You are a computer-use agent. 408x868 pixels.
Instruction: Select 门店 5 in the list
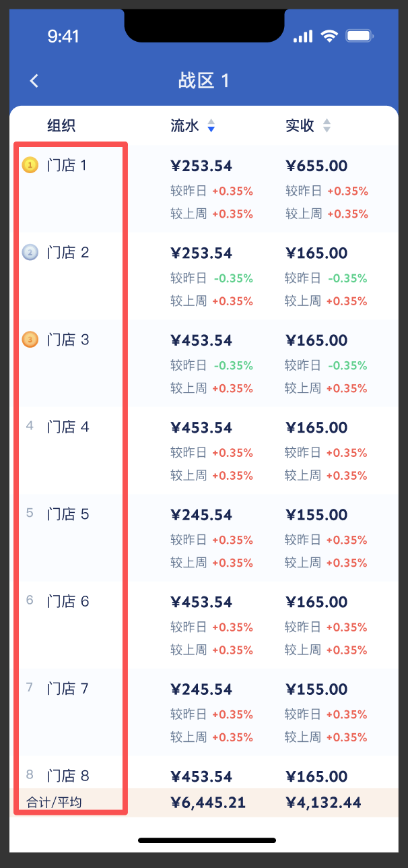click(x=68, y=514)
